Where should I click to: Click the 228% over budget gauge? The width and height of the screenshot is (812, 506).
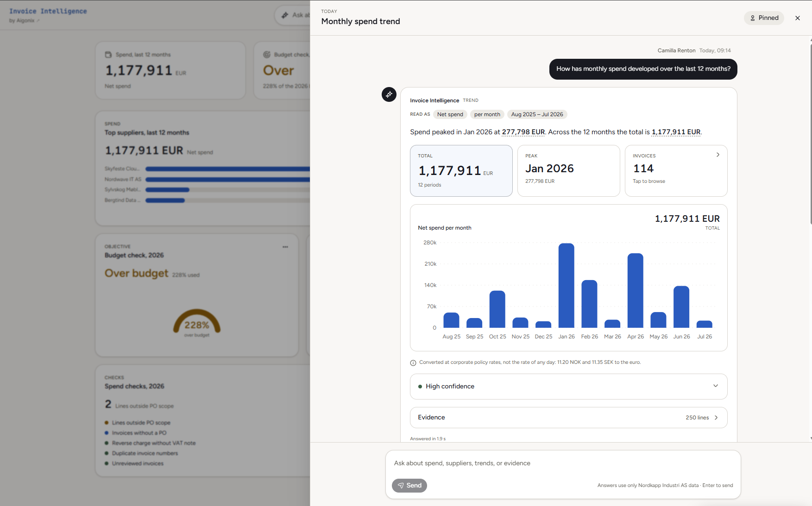(196, 323)
